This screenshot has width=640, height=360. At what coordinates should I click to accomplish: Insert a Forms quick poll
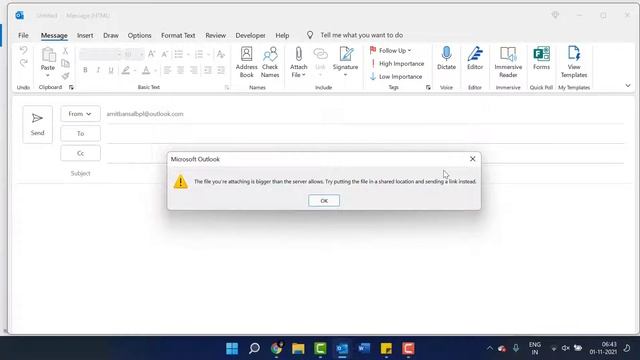[541, 58]
